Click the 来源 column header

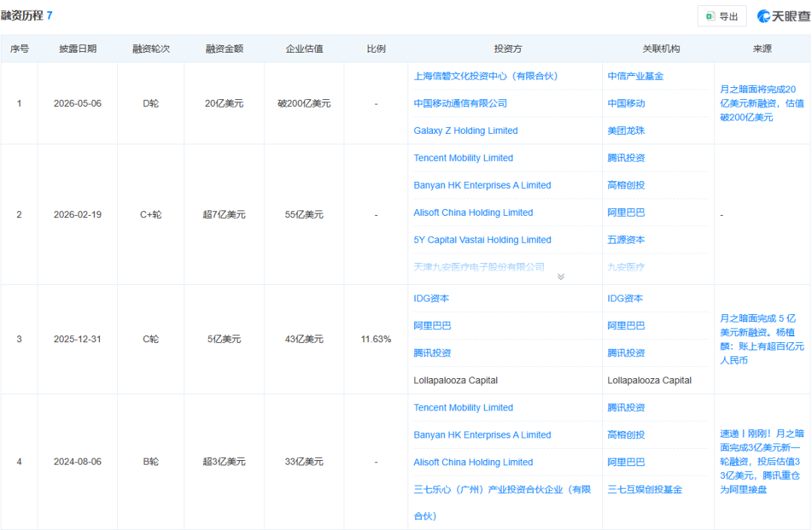click(762, 49)
